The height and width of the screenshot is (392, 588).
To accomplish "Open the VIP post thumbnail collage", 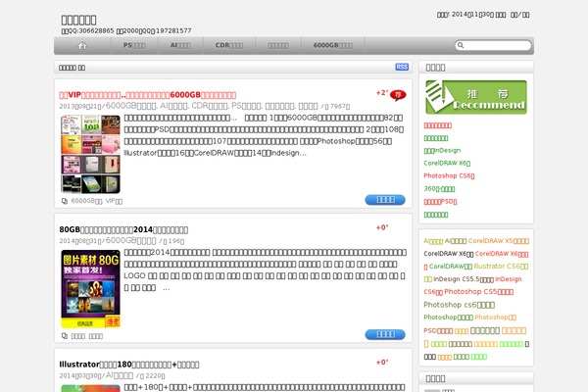I will pyautogui.click(x=90, y=154).
